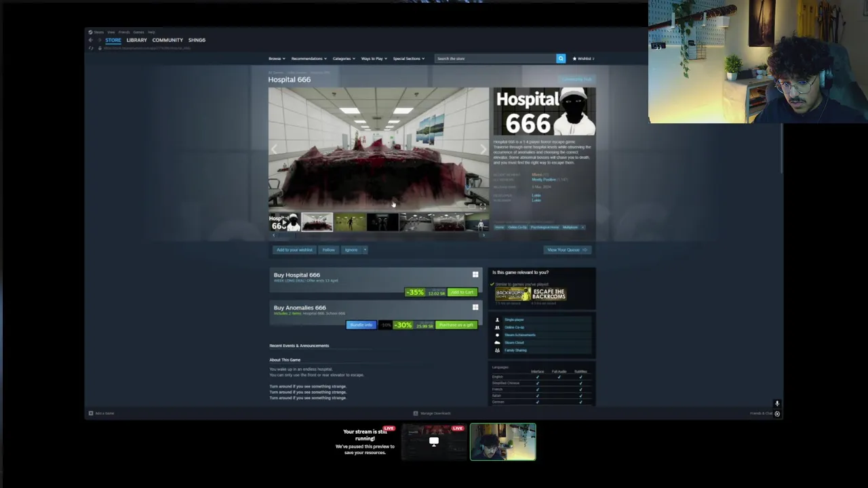
Task: Add Hospital 666 to cart
Action: [x=462, y=292]
